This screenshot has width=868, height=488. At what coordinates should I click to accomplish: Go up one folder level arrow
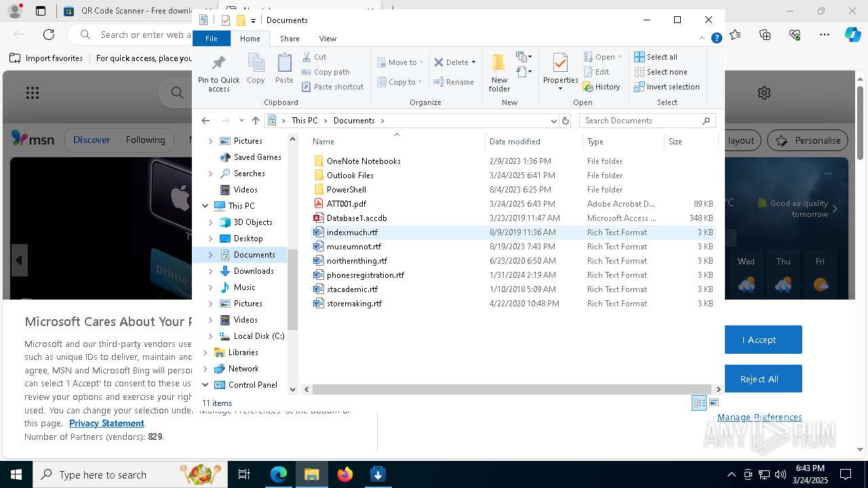[x=255, y=121]
